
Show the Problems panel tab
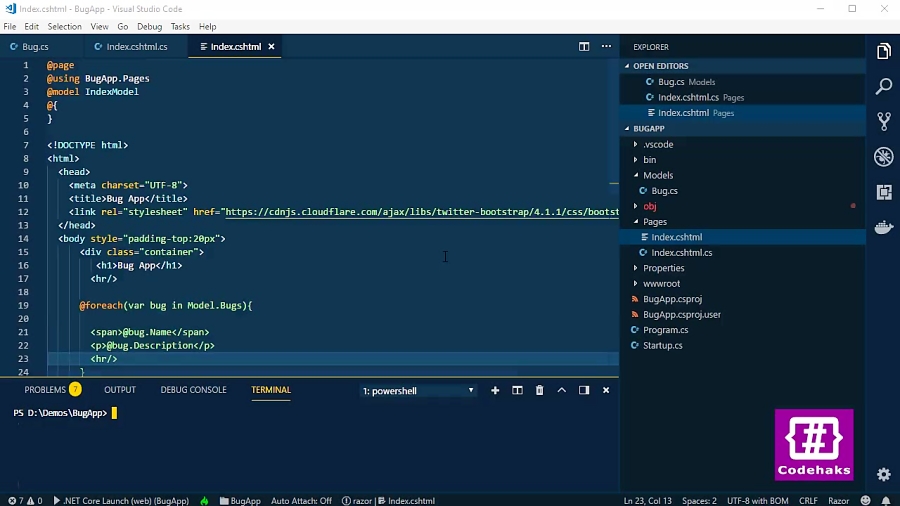pos(52,390)
